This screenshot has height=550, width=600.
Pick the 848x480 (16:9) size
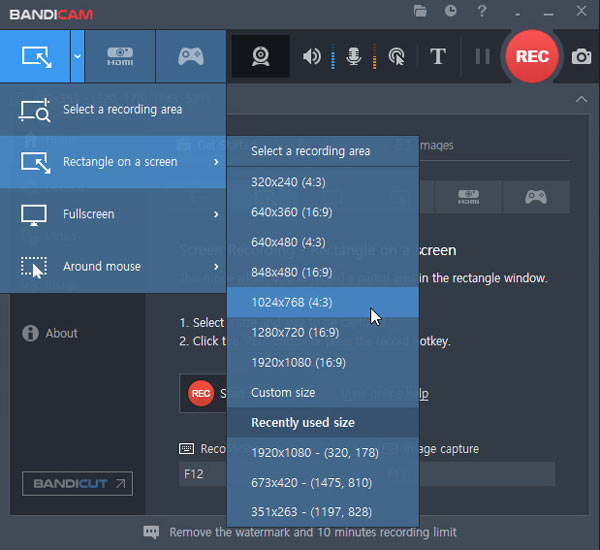click(323, 273)
